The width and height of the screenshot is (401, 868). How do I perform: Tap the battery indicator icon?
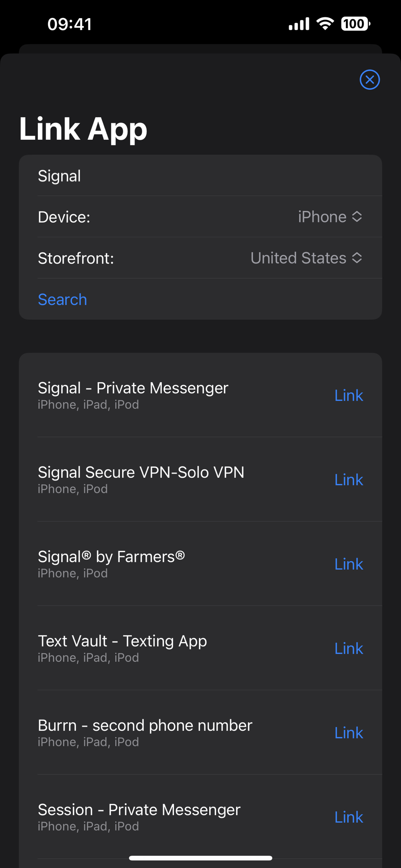(x=355, y=23)
